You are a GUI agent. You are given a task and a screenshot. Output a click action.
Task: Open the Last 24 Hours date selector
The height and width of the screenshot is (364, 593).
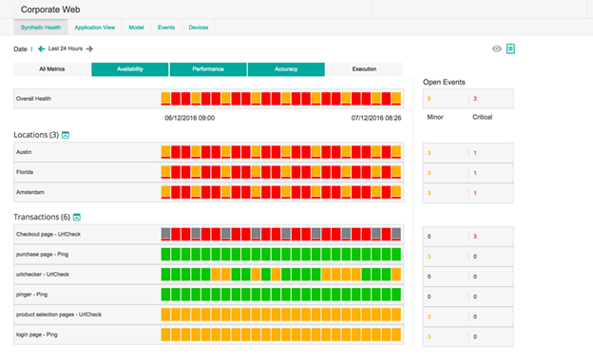pos(66,48)
